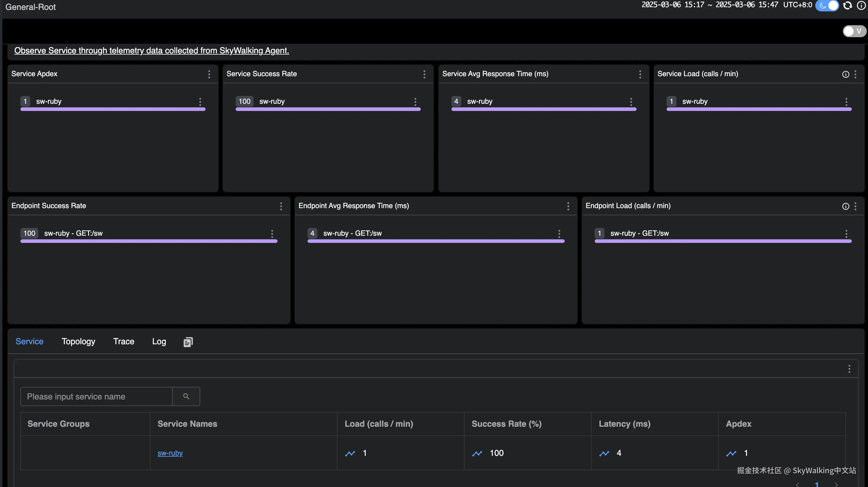
Task: Open the sw-ruby service link
Action: (170, 453)
